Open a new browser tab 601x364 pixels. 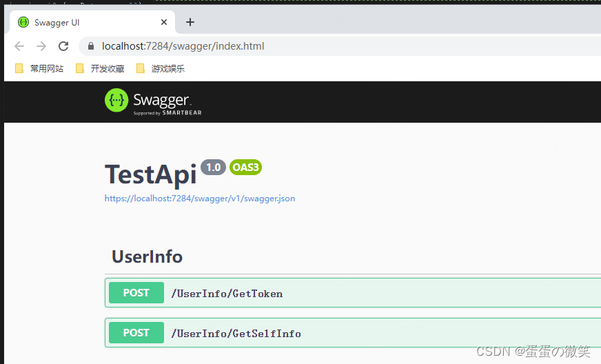coord(190,22)
